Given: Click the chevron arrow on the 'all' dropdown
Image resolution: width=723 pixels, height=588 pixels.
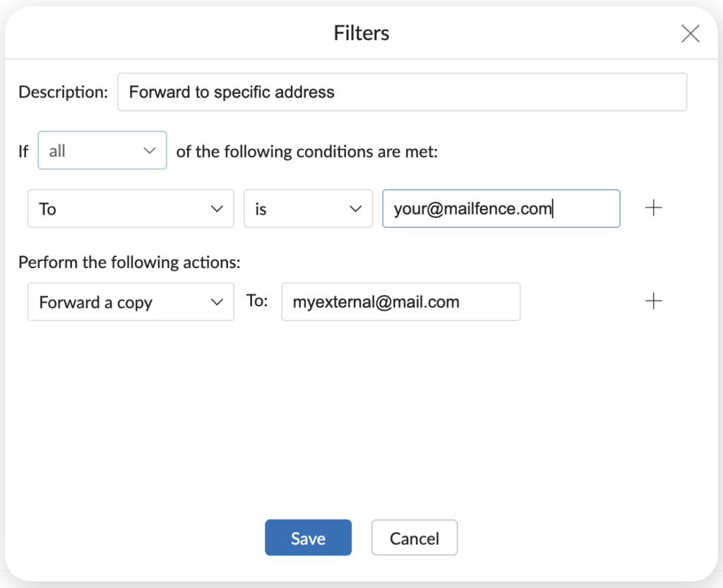Looking at the screenshot, I should point(149,151).
